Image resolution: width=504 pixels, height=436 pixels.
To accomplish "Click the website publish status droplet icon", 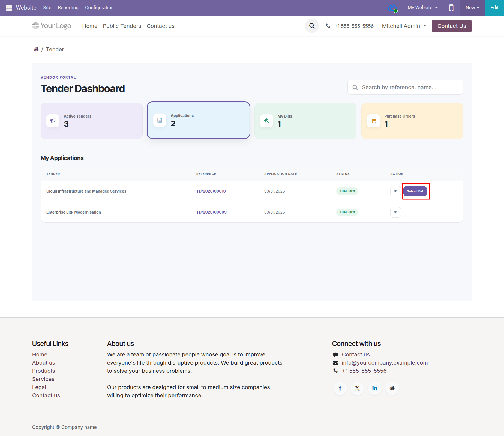I will point(393,8).
